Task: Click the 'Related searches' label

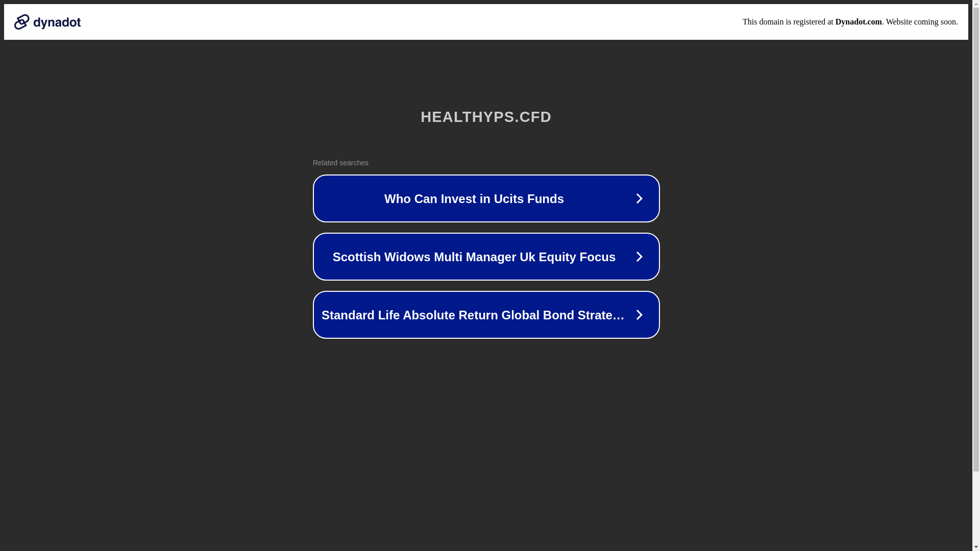Action: (x=340, y=163)
